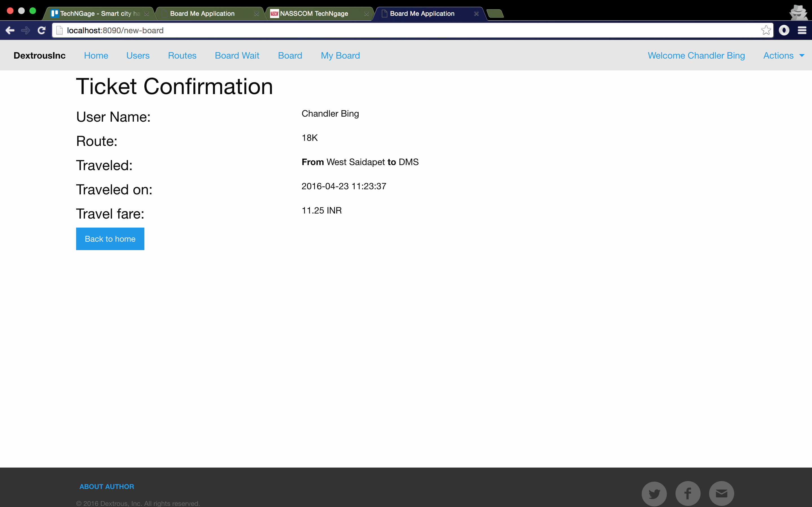Click the Actions dropdown menu
This screenshot has width=812, height=507.
(784, 55)
